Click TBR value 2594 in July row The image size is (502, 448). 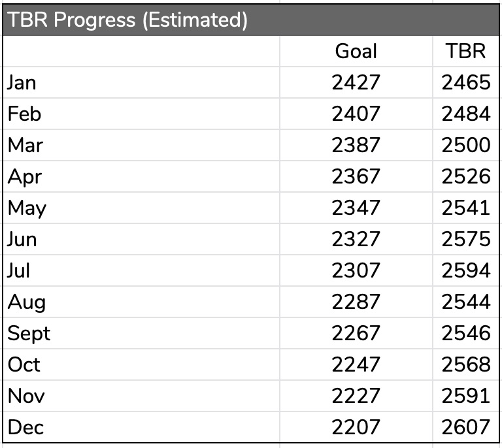tap(465, 270)
